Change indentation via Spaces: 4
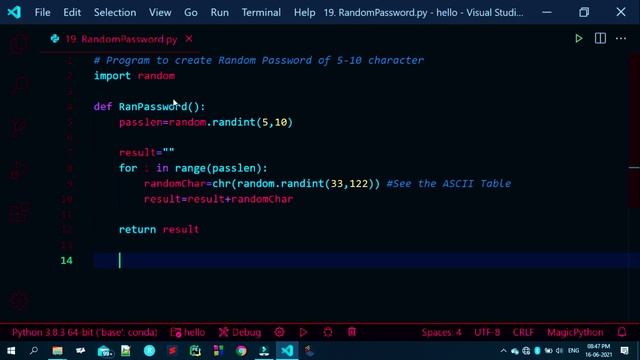Image resolution: width=640 pixels, height=360 pixels. click(441, 332)
